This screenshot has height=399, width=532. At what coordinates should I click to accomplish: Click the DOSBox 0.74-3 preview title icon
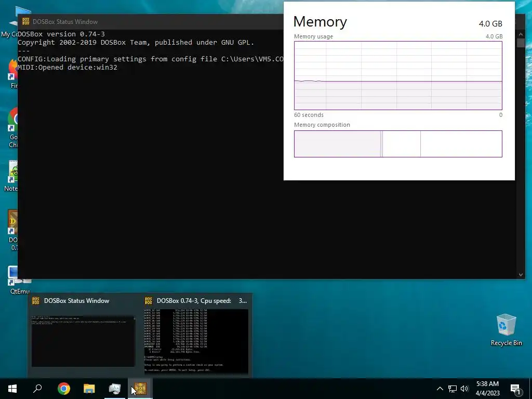click(x=149, y=301)
